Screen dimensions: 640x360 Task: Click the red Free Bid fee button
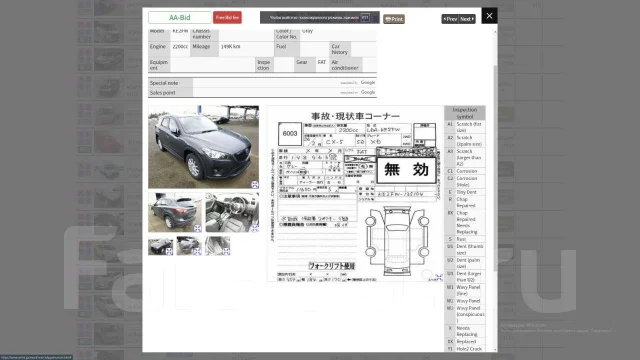click(x=227, y=18)
